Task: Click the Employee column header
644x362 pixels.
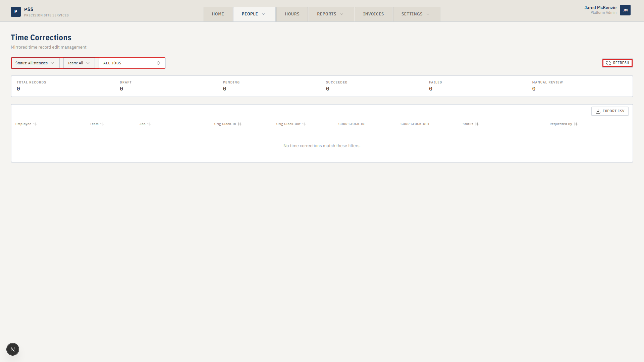Action: tap(26, 124)
